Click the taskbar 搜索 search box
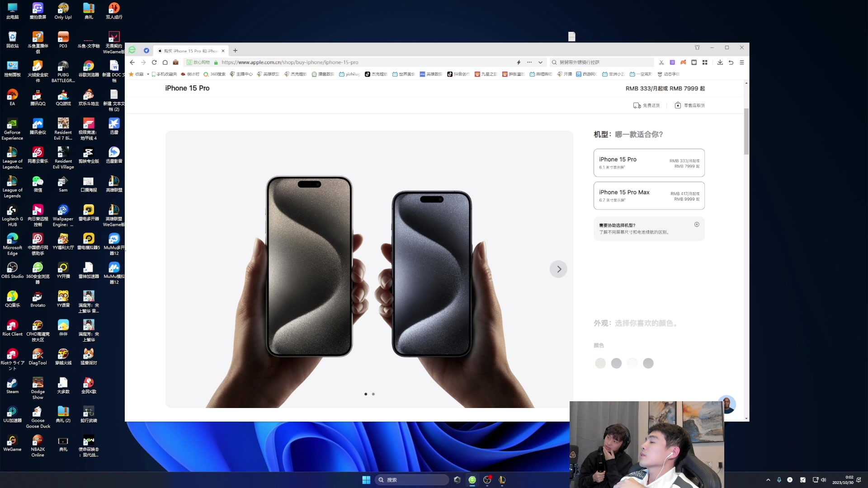This screenshot has height=488, width=868. (411, 480)
